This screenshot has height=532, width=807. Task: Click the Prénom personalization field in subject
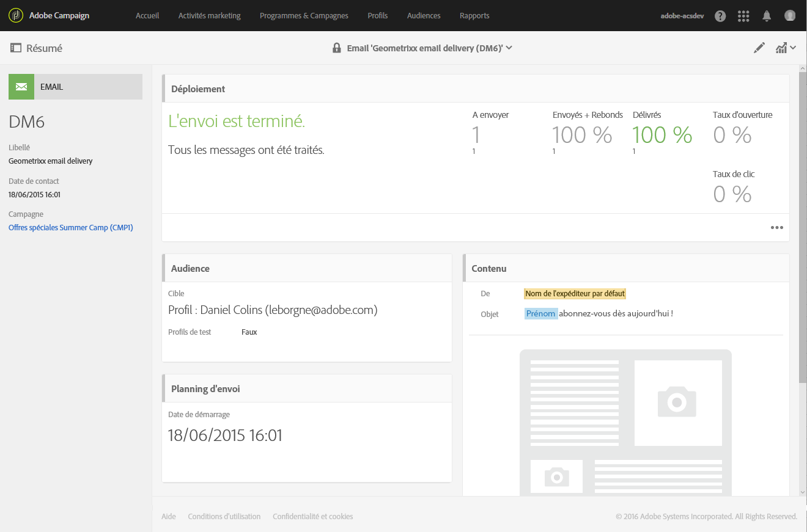(541, 314)
